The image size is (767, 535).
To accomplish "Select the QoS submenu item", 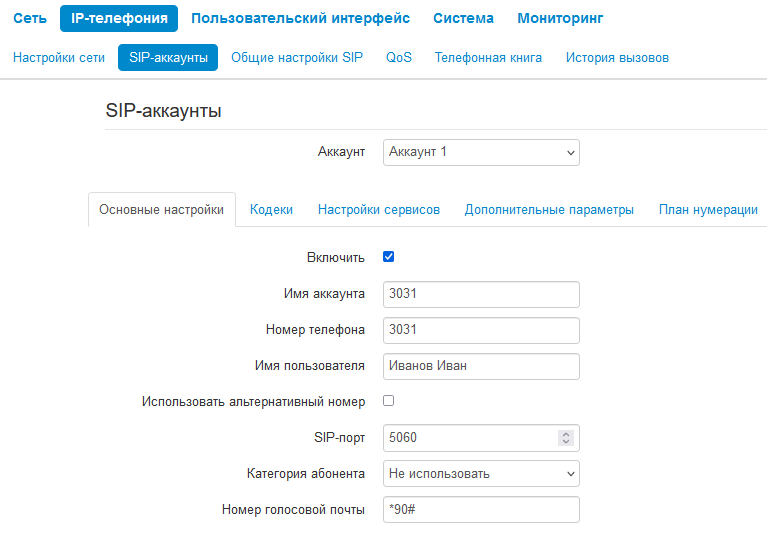I will [x=399, y=58].
